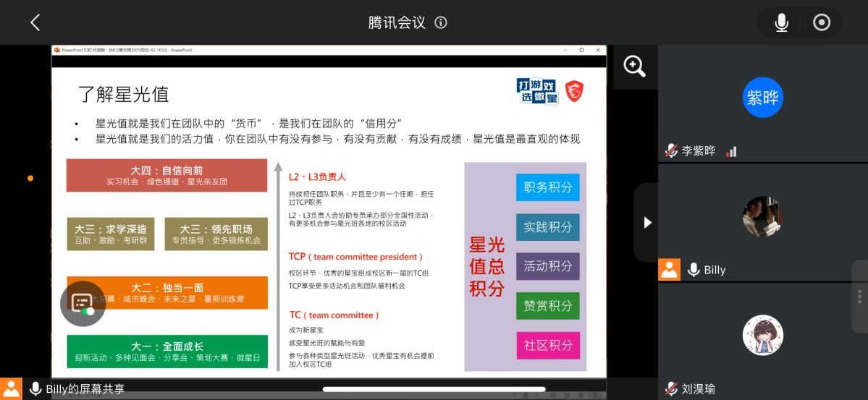Zoom in with the magnifier plus icon
The image size is (868, 400).
click(635, 67)
